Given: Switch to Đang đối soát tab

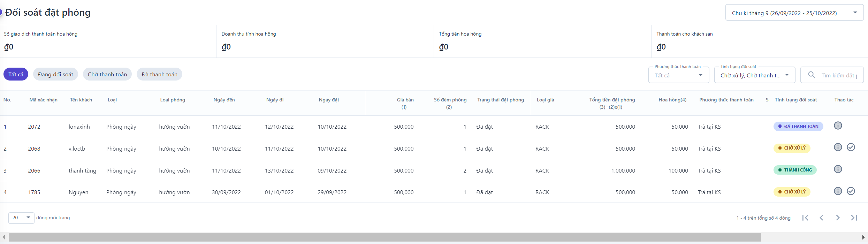Looking at the screenshot, I should point(55,74).
